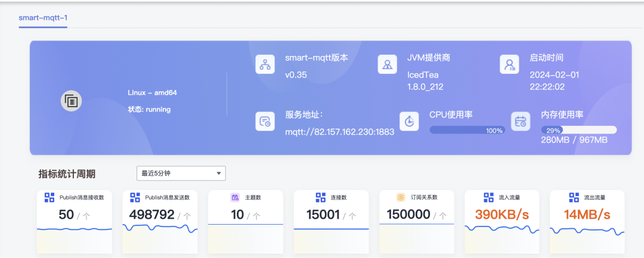644x258 pixels.
Task: Click the Publish消息接收数 card title
Action: pos(82,198)
